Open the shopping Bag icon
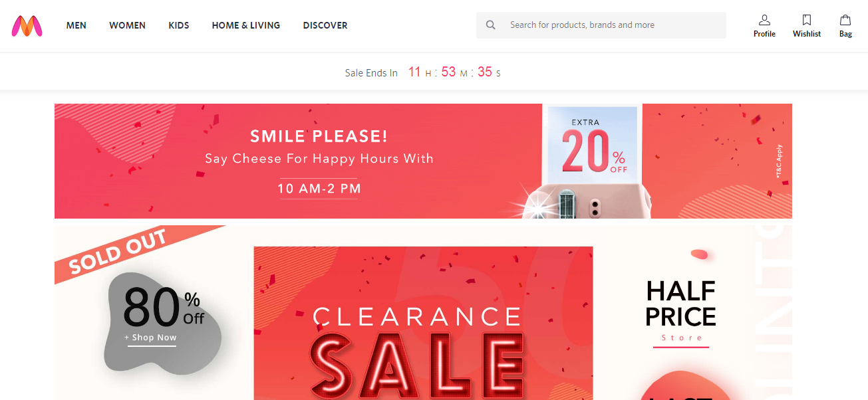The height and width of the screenshot is (400, 868). (845, 20)
